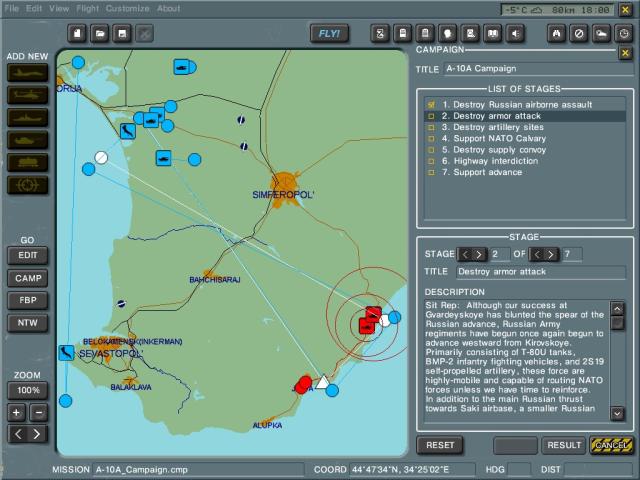
Task: Tick the Support advance stage checkbox
Action: click(431, 172)
